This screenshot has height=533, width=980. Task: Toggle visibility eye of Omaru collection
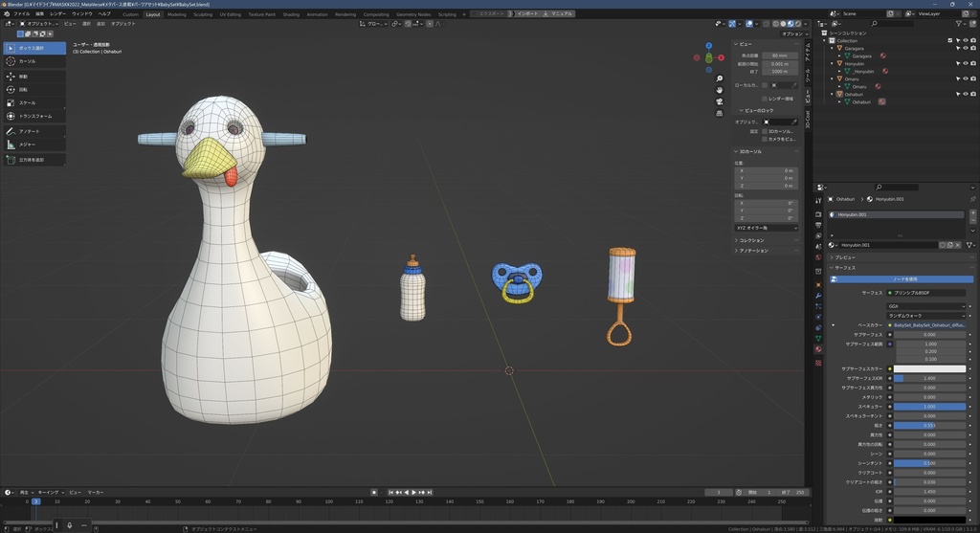click(966, 78)
